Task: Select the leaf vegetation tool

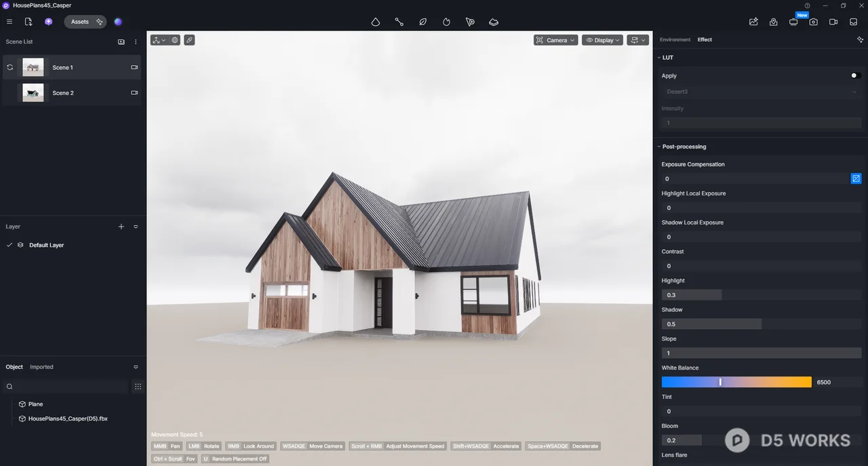Action: tap(422, 22)
